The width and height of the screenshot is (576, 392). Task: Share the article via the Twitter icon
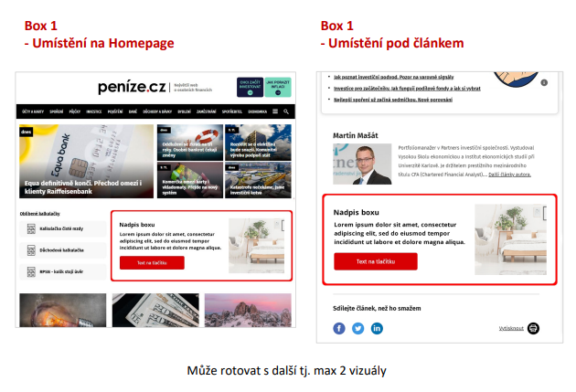point(358,328)
